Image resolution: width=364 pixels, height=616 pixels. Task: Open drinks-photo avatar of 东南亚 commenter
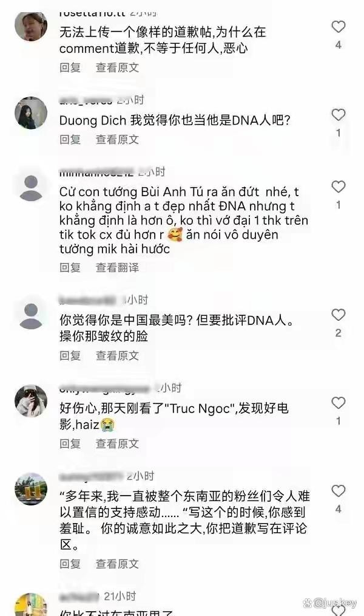click(31, 488)
